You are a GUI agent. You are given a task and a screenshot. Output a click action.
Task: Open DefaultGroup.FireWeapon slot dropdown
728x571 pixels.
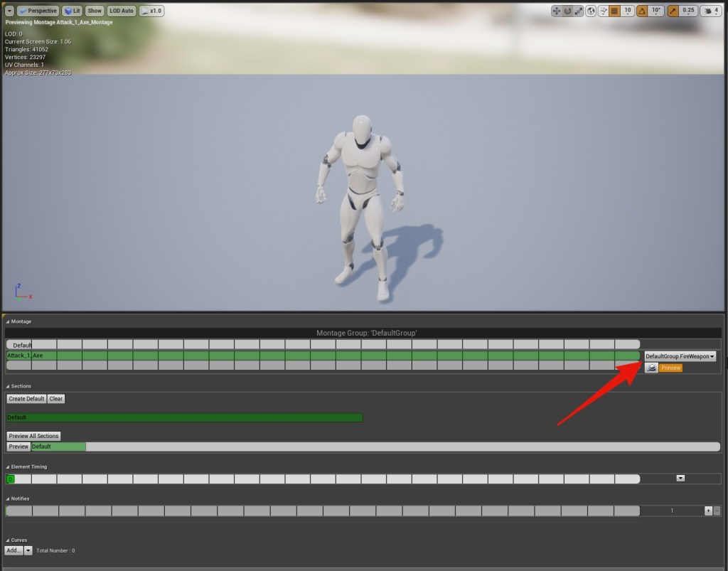pos(680,356)
